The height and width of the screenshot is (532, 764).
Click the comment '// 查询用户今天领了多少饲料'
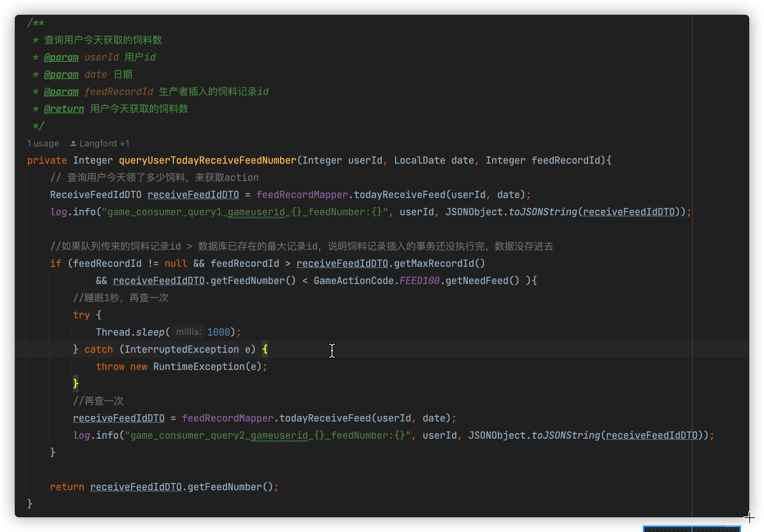click(x=154, y=178)
